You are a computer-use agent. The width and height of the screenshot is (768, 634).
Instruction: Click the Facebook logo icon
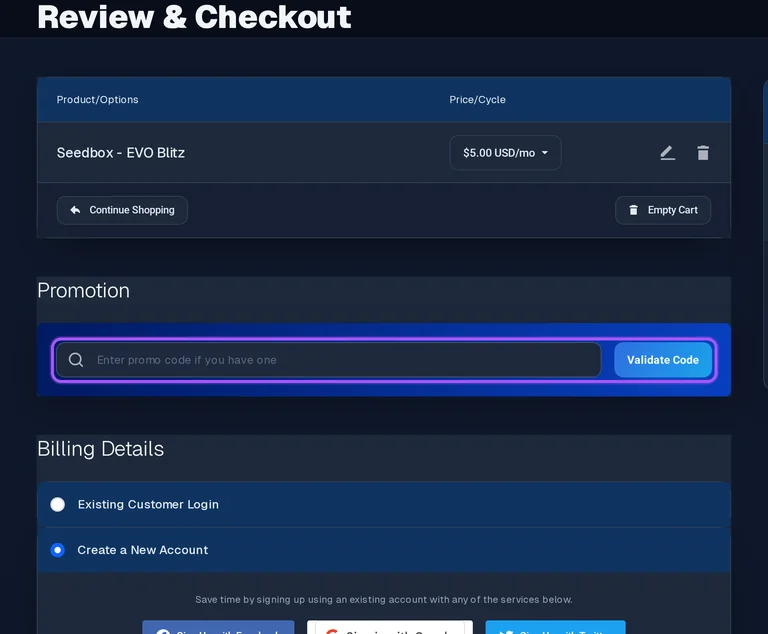point(163,632)
